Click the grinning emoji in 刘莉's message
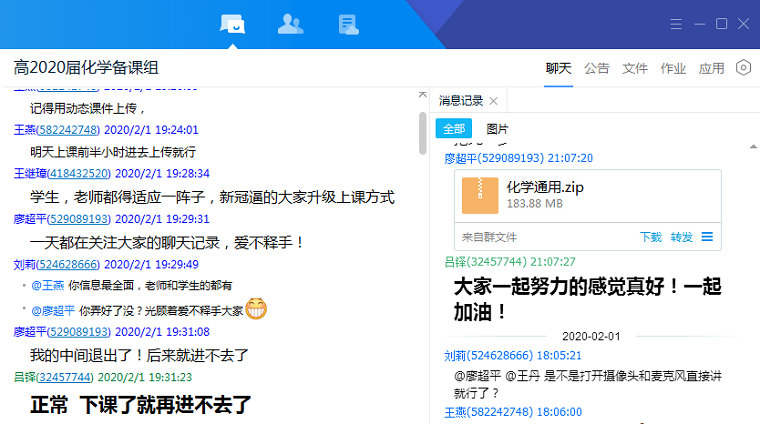 [256, 309]
